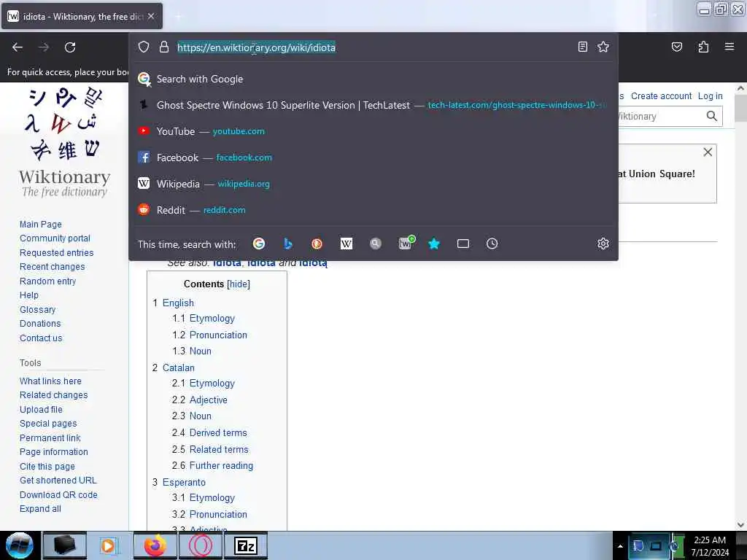
Task: Select the idiota Wiktionary browser tab
Action: pyautogui.click(x=82, y=16)
